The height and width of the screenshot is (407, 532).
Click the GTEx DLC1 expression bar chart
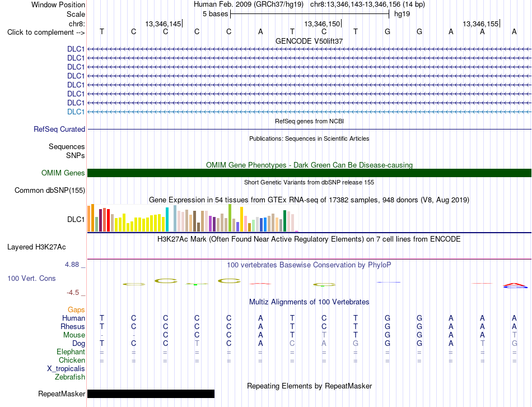tap(193, 218)
